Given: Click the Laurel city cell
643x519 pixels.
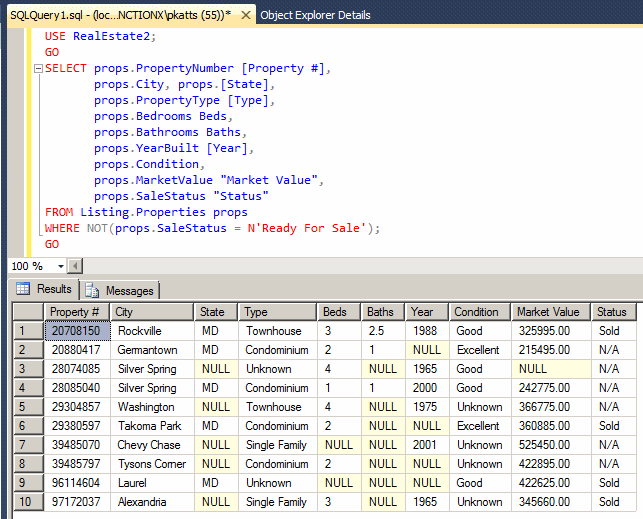Looking at the screenshot, I should click(152, 483).
